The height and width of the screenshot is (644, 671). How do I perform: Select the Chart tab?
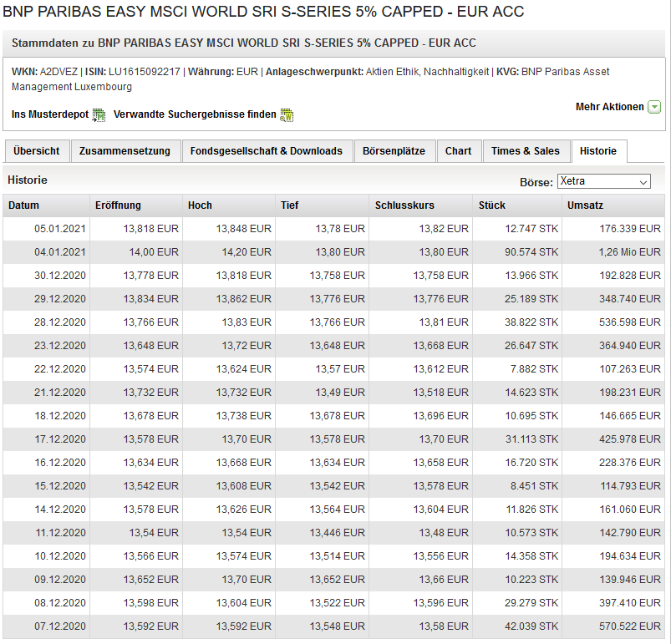click(458, 151)
